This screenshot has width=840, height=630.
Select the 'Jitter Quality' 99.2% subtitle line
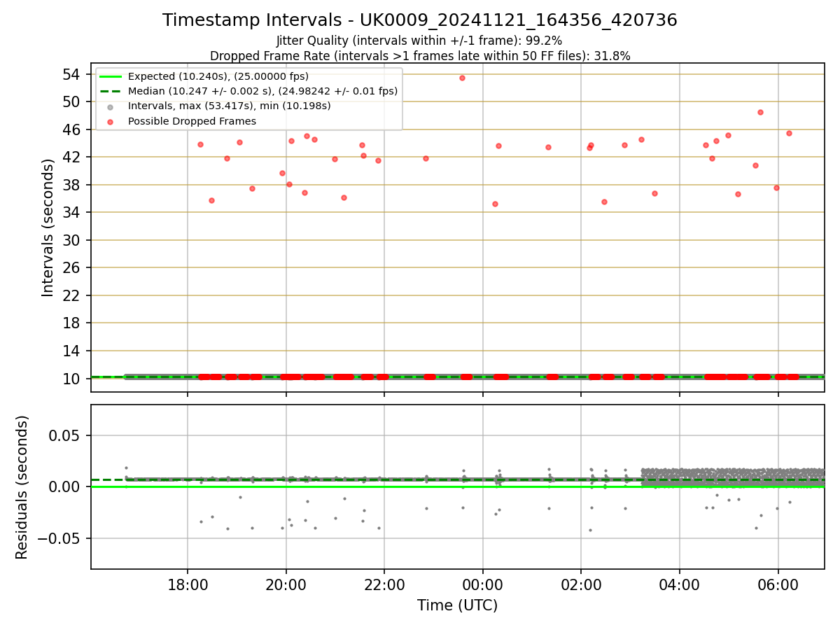pos(419,41)
